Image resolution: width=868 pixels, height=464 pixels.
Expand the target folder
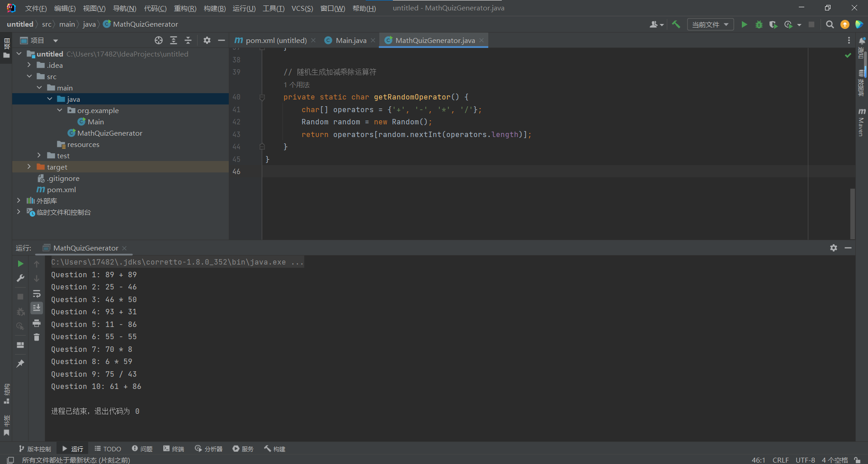click(29, 167)
